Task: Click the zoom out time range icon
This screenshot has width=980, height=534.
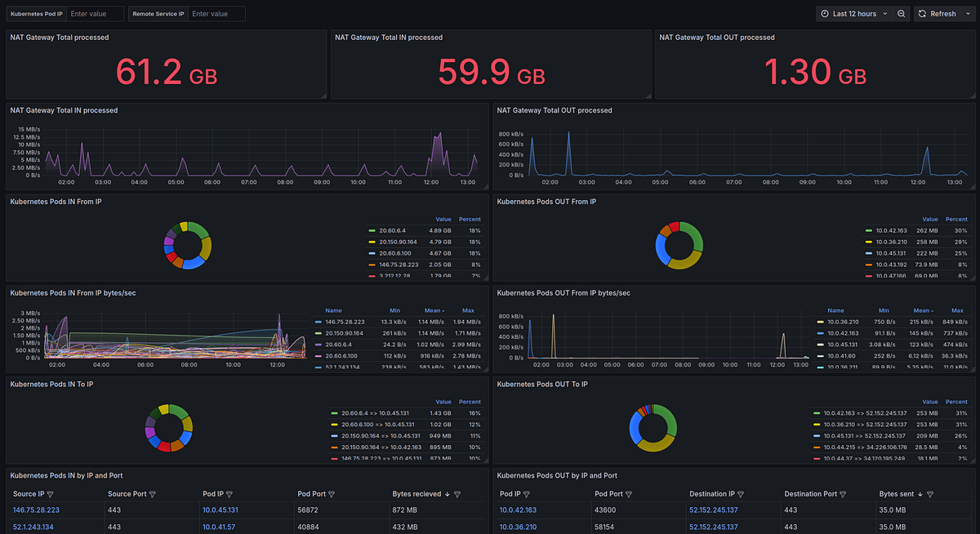Action: tap(901, 14)
